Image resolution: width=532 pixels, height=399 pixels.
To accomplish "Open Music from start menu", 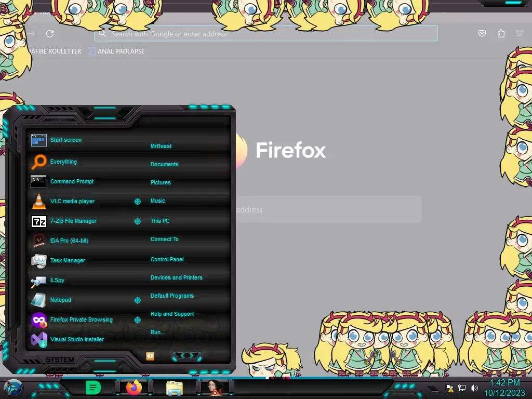I will tap(158, 201).
